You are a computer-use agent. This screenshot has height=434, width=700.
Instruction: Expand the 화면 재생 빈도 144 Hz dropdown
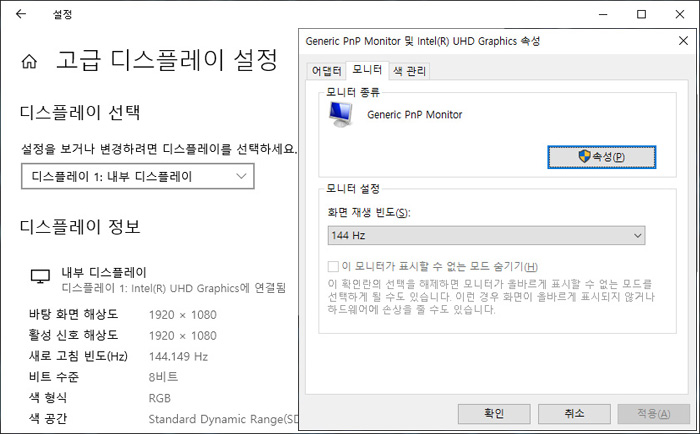pyautogui.click(x=486, y=235)
